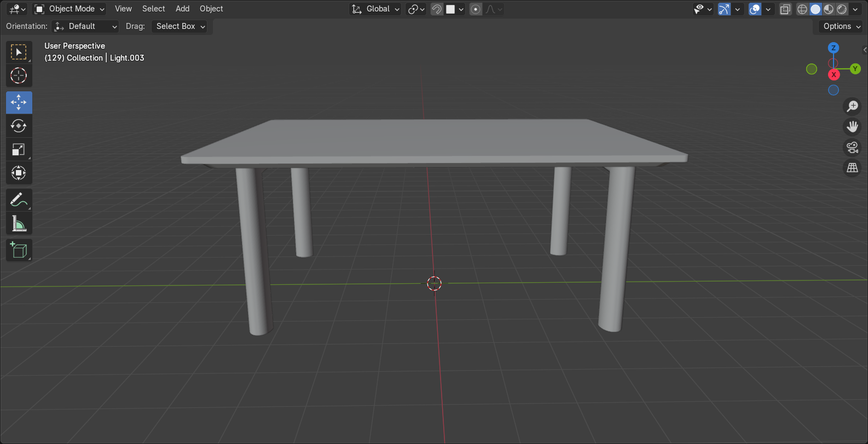Toggle snapping magnet in header
Viewport: 868px width, 444px height.
(x=437, y=9)
